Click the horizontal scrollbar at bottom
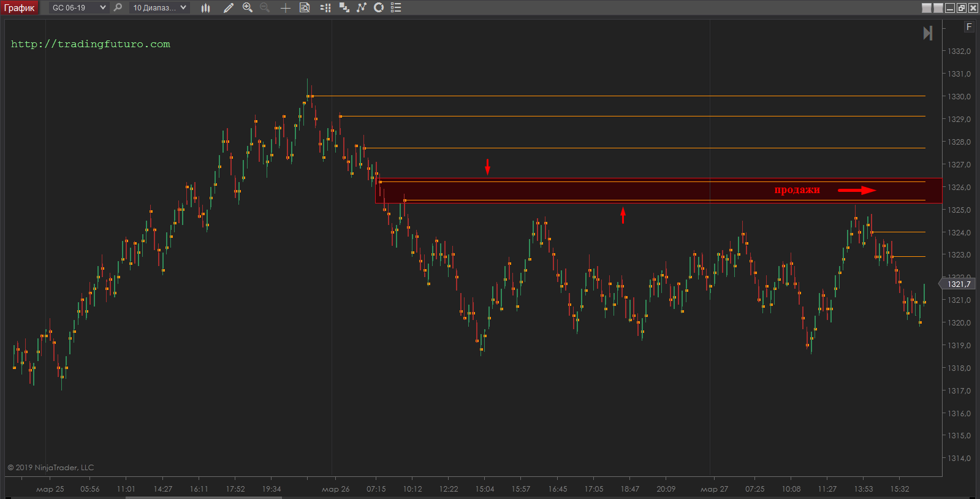This screenshot has width=980, height=499. 202,497
